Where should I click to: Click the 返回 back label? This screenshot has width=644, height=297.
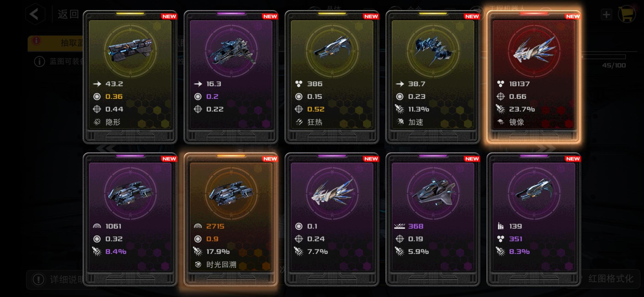click(x=68, y=14)
